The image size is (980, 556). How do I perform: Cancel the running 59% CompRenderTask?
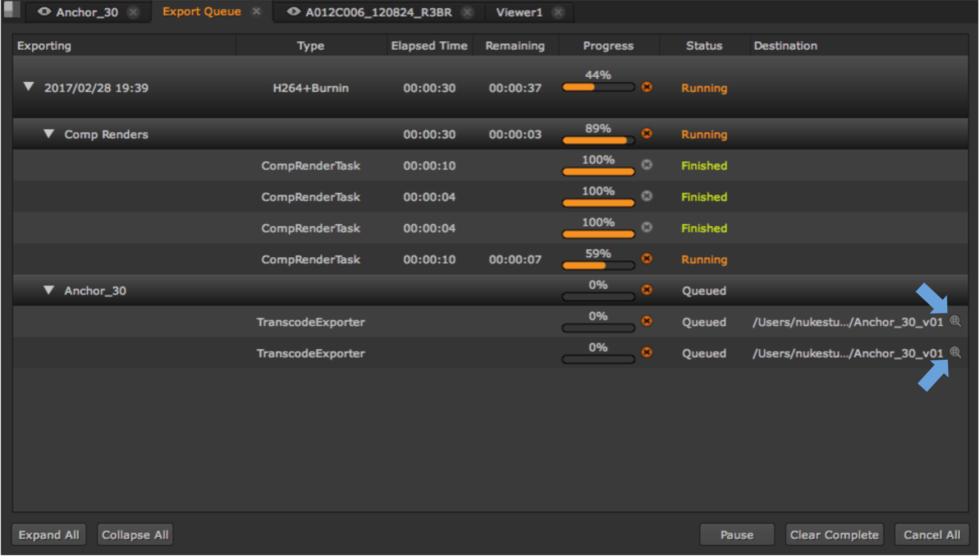(x=646, y=259)
